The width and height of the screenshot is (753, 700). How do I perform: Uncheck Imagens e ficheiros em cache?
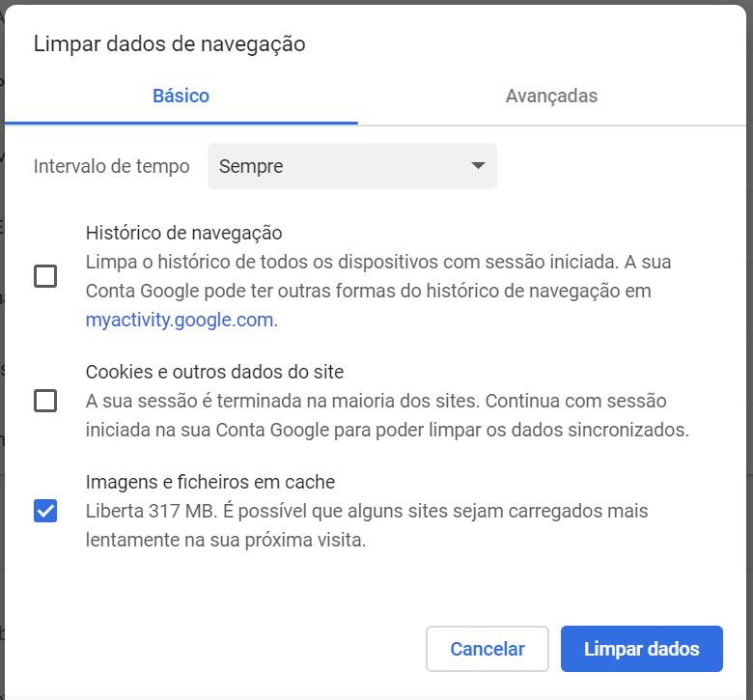tap(45, 511)
